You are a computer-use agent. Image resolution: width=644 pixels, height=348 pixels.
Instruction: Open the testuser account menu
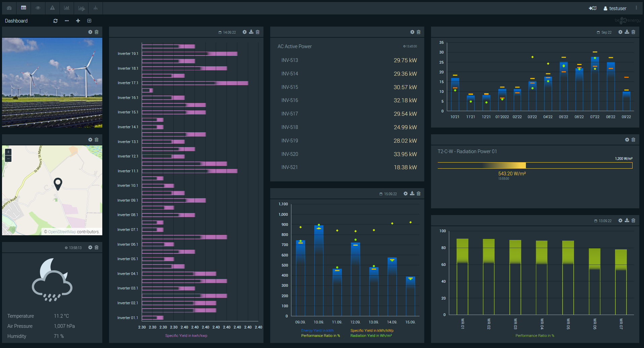coord(615,8)
